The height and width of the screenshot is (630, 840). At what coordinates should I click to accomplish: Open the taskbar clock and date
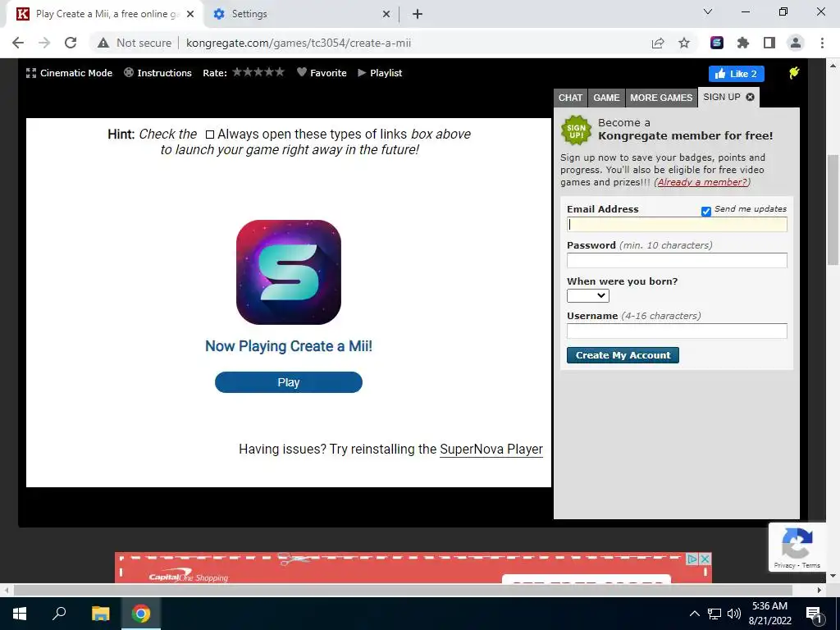pos(769,614)
